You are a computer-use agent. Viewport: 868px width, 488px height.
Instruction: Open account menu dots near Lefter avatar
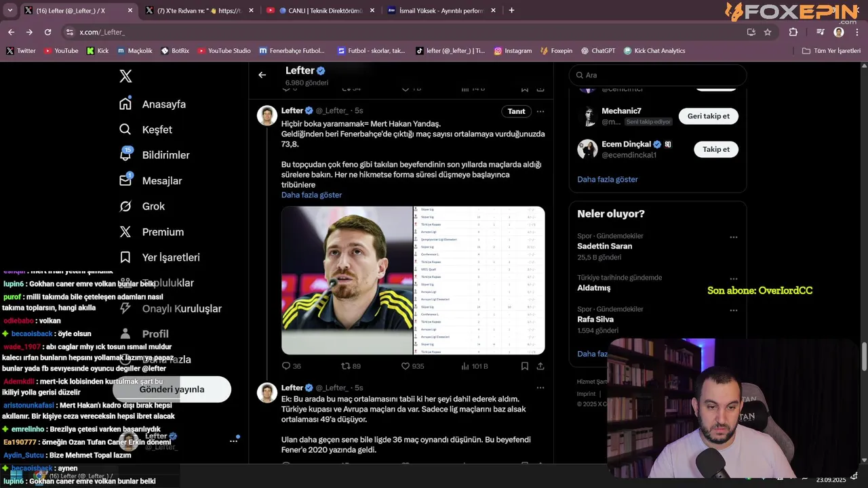click(233, 441)
